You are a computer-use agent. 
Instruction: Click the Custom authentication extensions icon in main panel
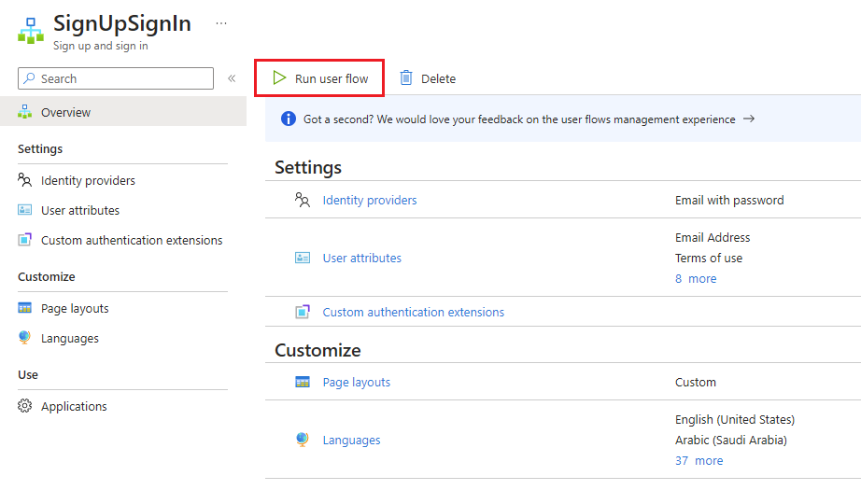click(x=302, y=312)
